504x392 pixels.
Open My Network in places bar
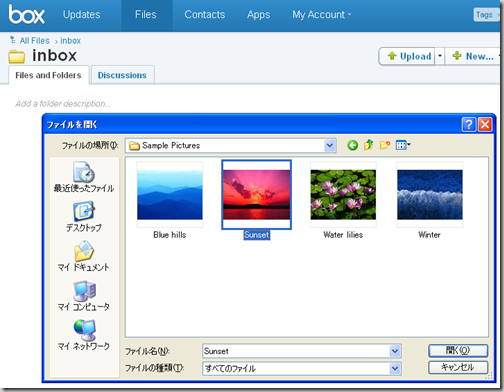click(84, 335)
